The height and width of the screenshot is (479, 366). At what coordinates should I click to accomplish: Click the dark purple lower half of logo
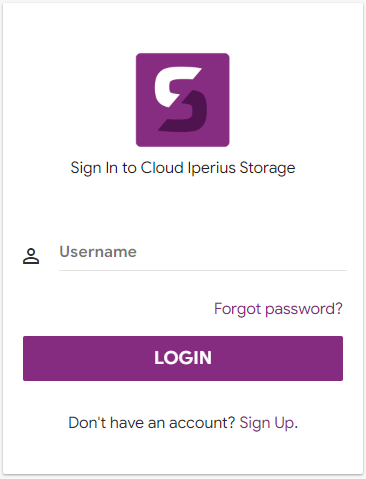[x=185, y=113]
